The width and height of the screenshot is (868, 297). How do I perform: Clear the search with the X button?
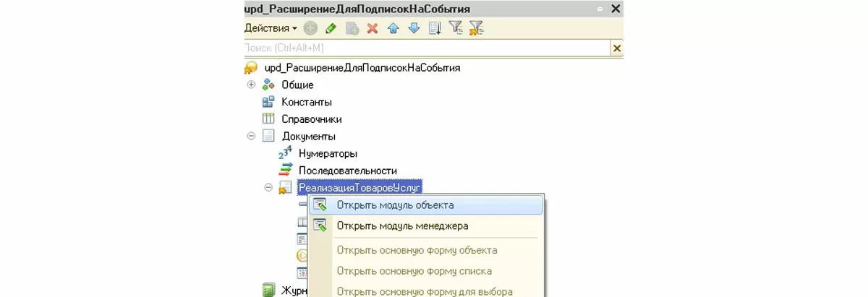point(617,48)
